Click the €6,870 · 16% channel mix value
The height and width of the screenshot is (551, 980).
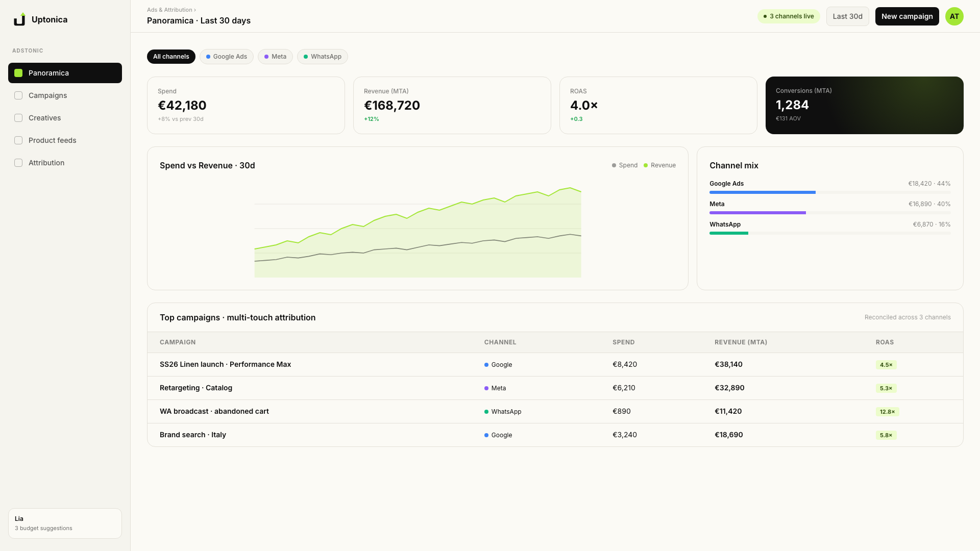tap(932, 224)
